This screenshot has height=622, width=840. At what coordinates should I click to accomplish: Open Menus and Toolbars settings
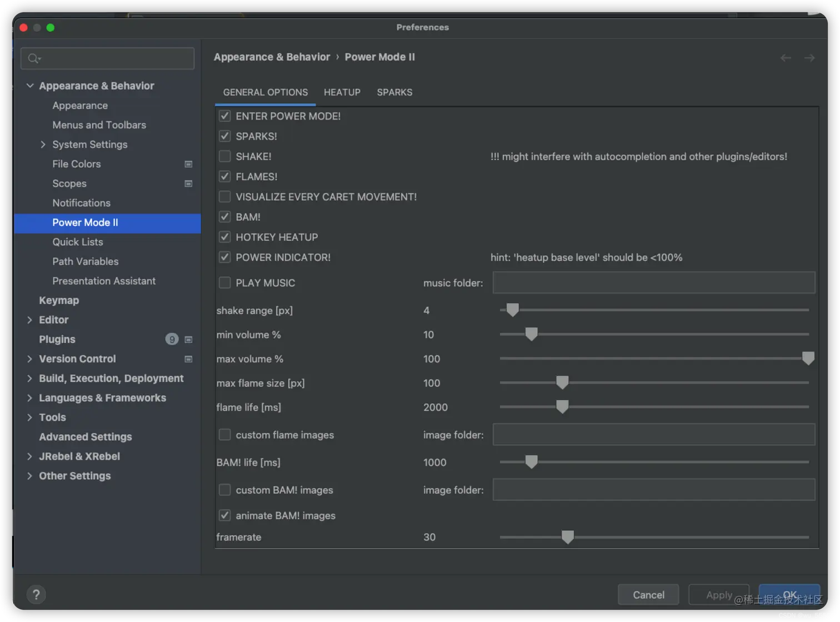[99, 125]
